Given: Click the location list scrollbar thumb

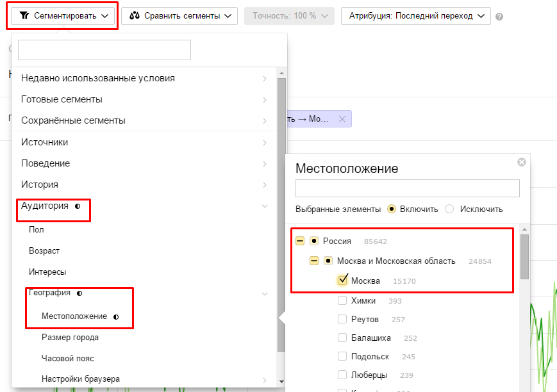Looking at the screenshot, I should (525, 256).
